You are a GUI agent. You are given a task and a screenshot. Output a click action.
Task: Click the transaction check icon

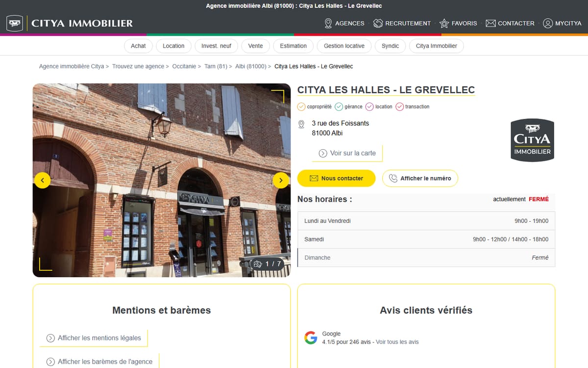399,106
